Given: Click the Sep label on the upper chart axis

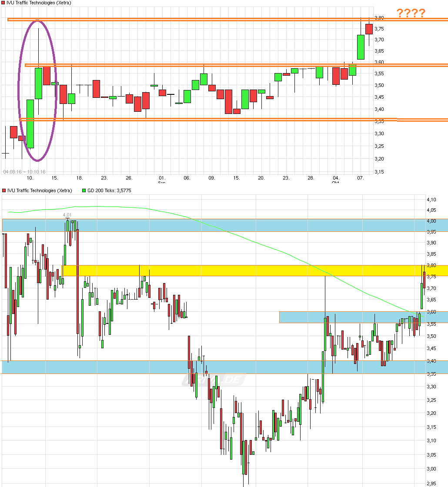Looking at the screenshot, I should point(161,183).
